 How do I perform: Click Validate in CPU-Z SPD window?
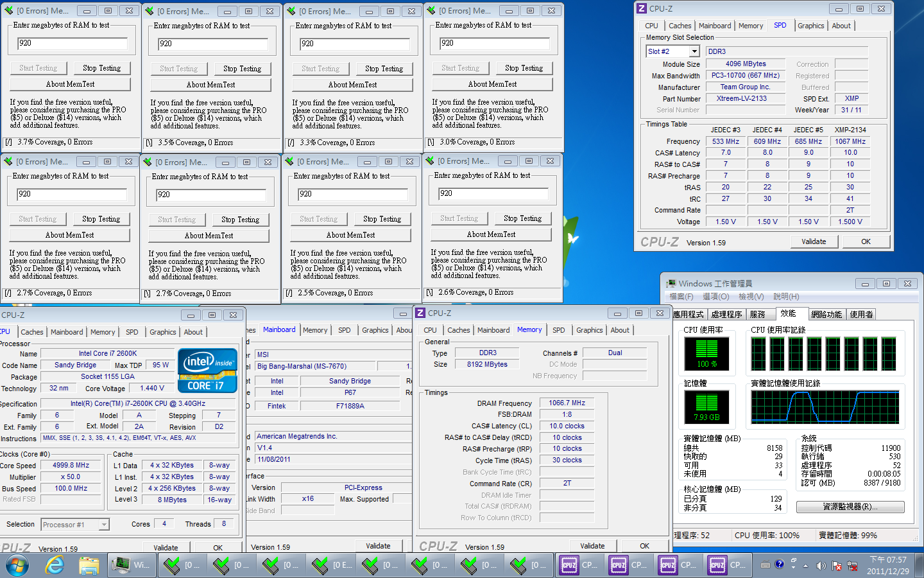coord(814,241)
